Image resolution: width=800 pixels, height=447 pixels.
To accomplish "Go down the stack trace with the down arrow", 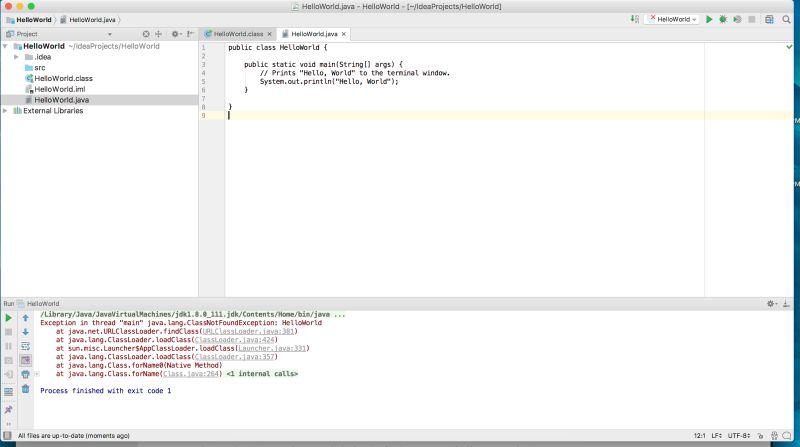I will pos(26,332).
